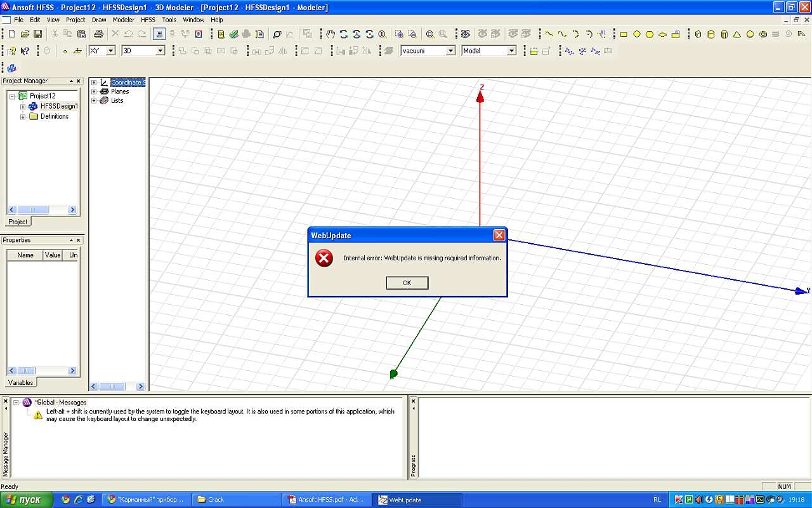Select the Draw cone tool
Image resolution: width=812 pixels, height=508 pixels.
click(737, 34)
